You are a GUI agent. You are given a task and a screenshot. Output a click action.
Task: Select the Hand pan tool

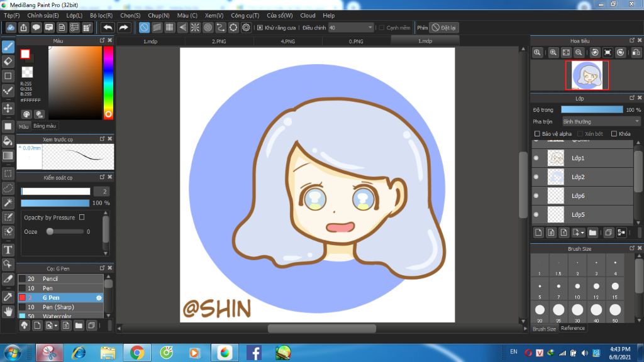click(8, 312)
